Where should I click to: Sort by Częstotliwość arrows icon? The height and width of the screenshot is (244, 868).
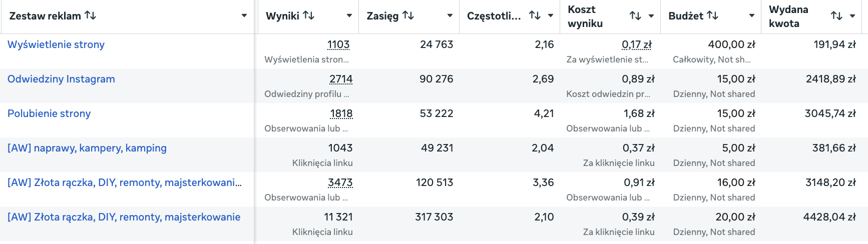[535, 15]
